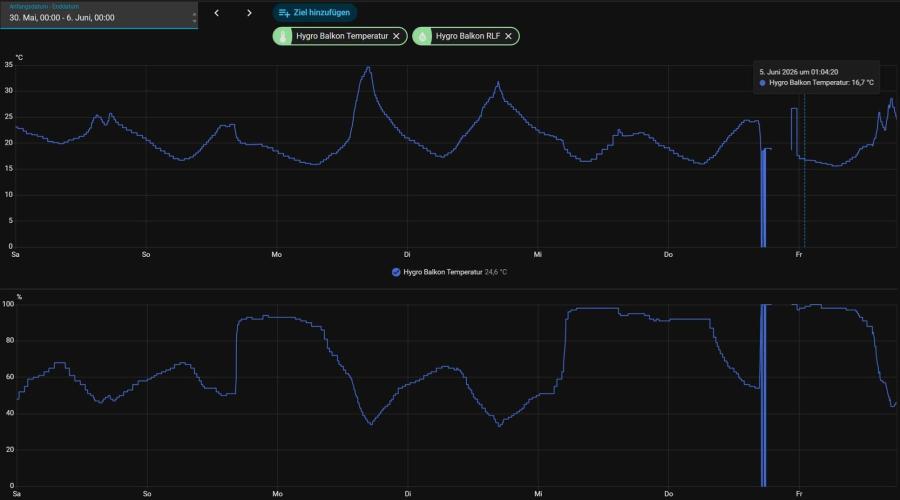Click the humidity low point on Monday
Viewport: 900px width, 500px height.
pos(371,424)
